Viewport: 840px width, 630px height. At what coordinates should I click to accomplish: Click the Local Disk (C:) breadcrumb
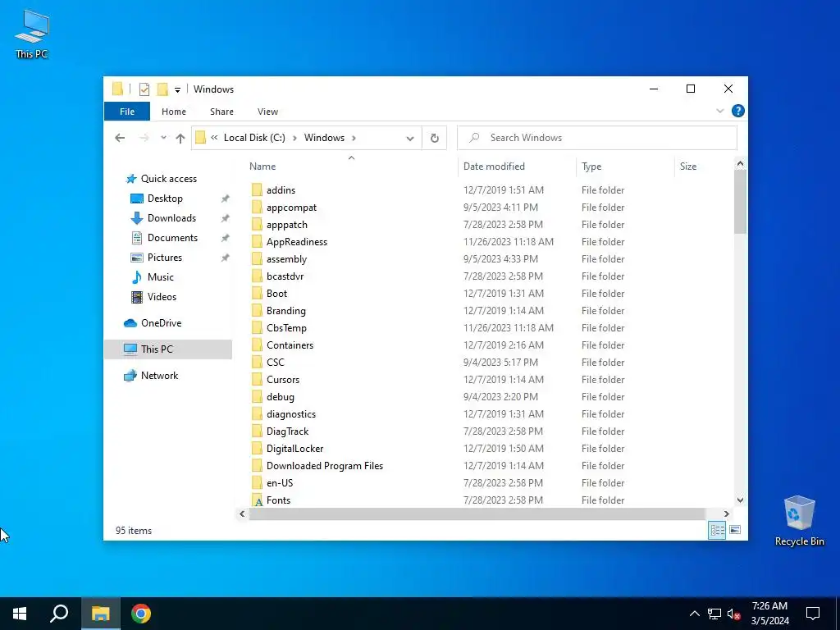[254, 138]
